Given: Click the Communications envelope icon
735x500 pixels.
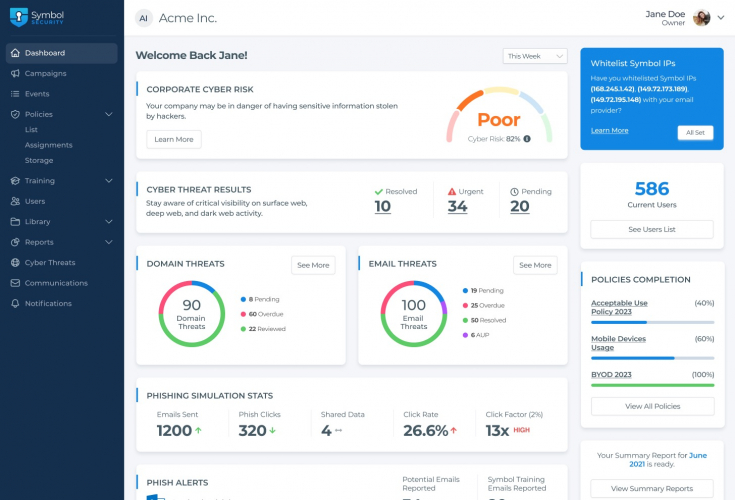Looking at the screenshot, I should coord(15,283).
